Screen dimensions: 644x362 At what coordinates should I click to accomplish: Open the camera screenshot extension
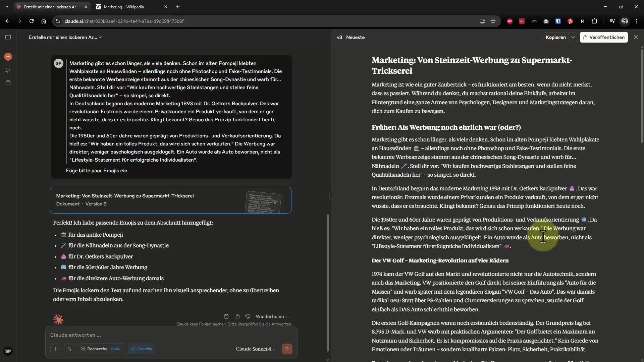pyautogui.click(x=546, y=21)
